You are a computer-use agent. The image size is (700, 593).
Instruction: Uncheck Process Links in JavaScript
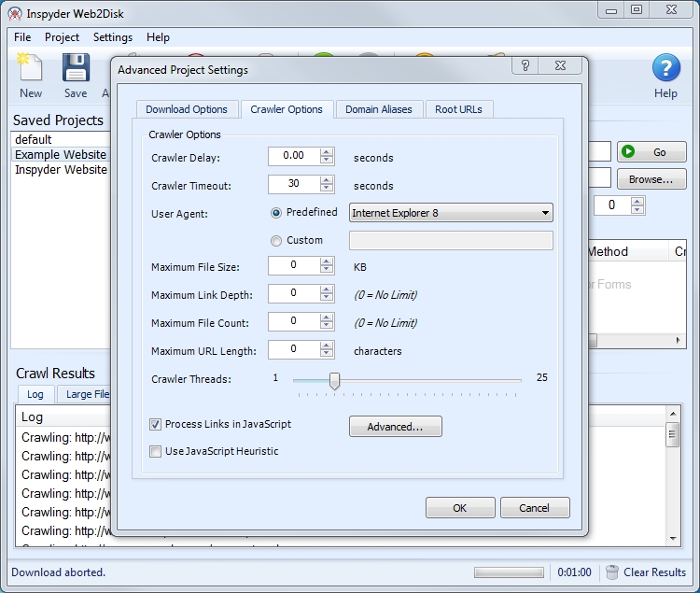[x=156, y=425]
